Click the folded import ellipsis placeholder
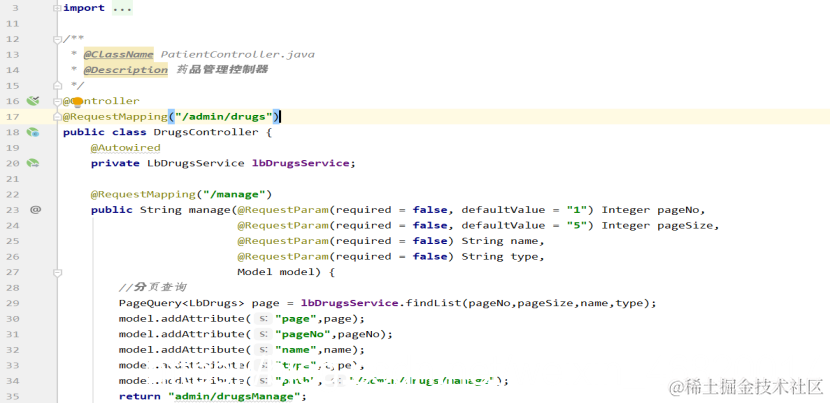Screen dimensions: 830x403 point(122,8)
